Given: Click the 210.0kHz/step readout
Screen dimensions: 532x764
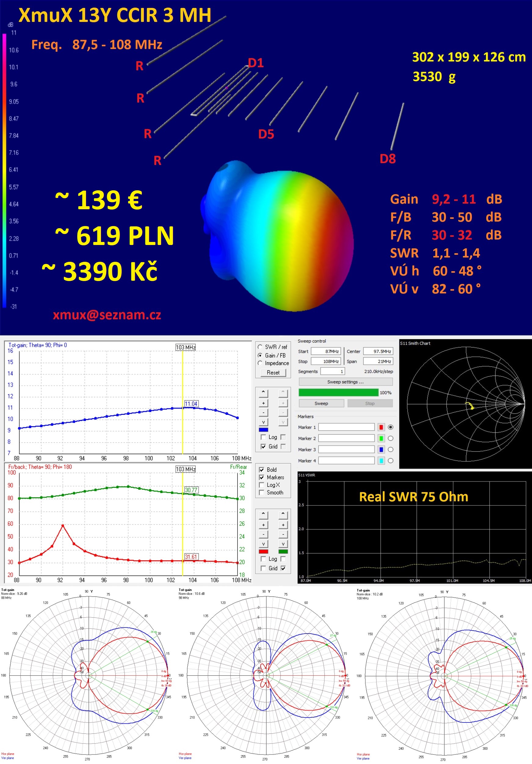Looking at the screenshot, I should click(x=378, y=371).
